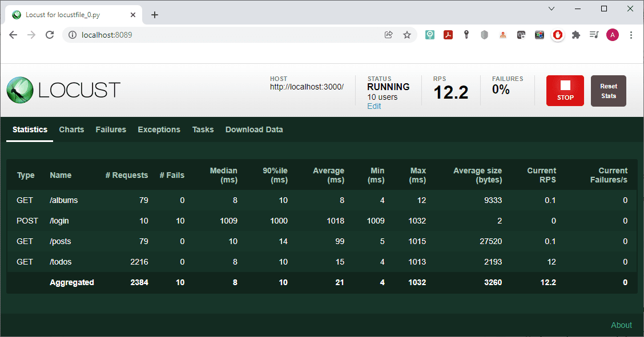This screenshot has height=337, width=644.
Task: Reload the page with the refresh icon
Action: 50,35
